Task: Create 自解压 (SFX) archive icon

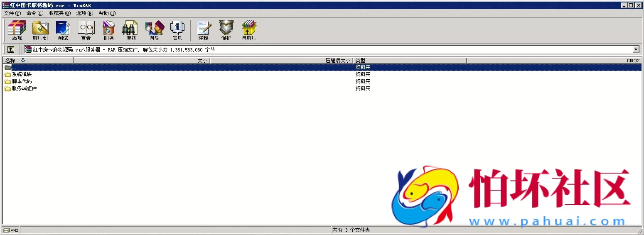Action: tap(249, 30)
